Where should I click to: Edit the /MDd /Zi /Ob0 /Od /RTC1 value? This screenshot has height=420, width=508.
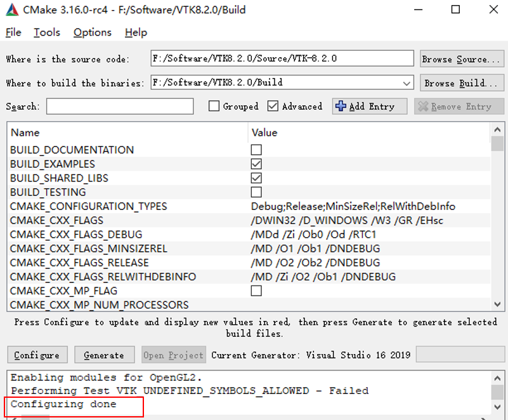tap(313, 235)
